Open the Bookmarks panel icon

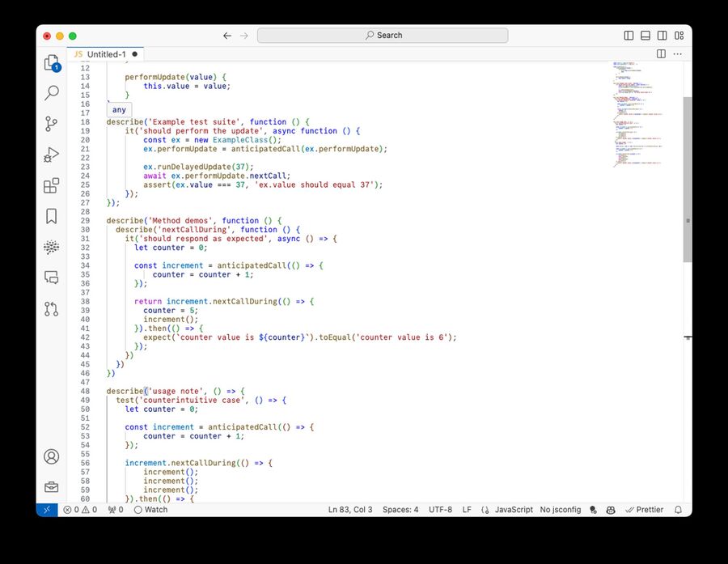[x=51, y=216]
